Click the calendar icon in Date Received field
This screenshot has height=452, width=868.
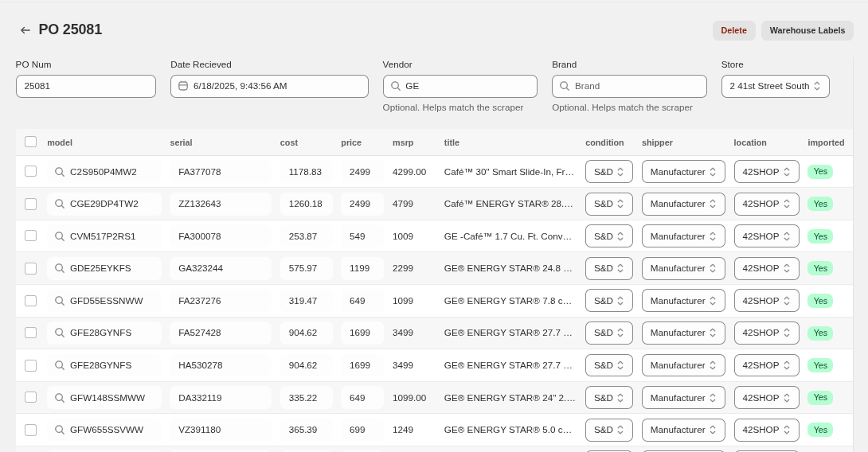click(183, 86)
